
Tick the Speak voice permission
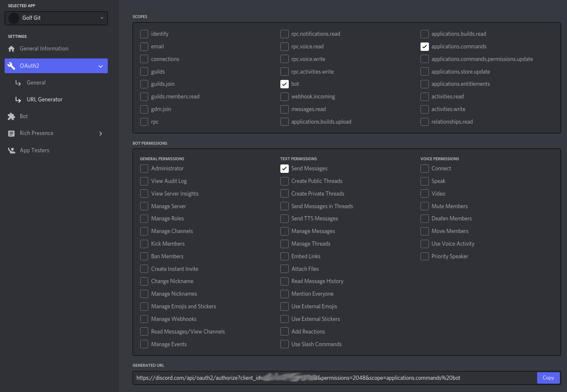pyautogui.click(x=425, y=181)
